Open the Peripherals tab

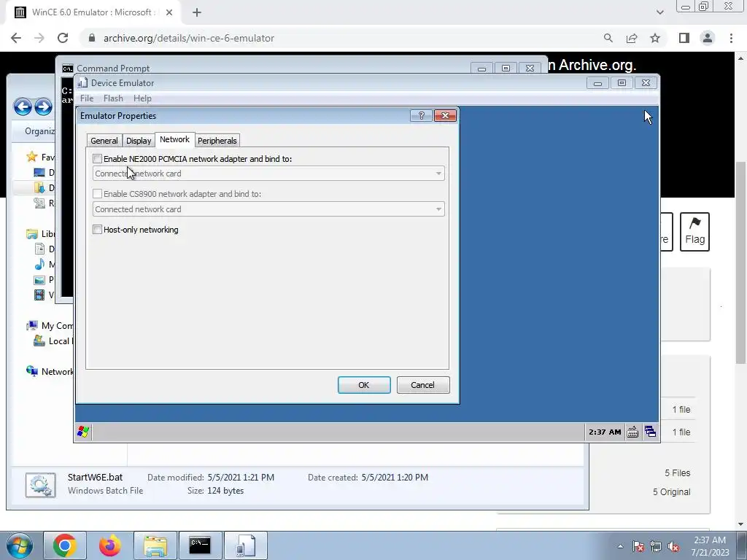pyautogui.click(x=217, y=141)
